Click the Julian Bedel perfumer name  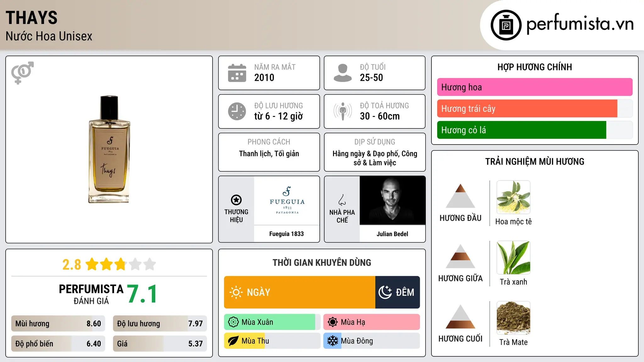point(392,234)
